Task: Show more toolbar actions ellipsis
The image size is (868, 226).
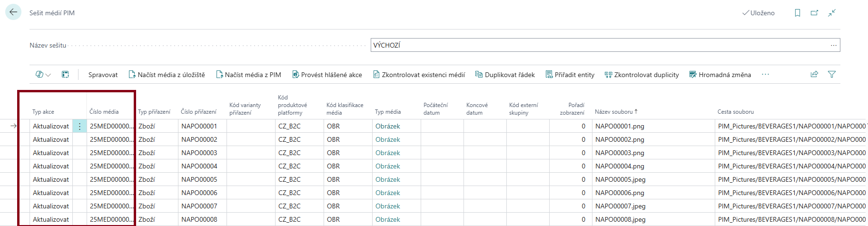Action: (x=765, y=74)
